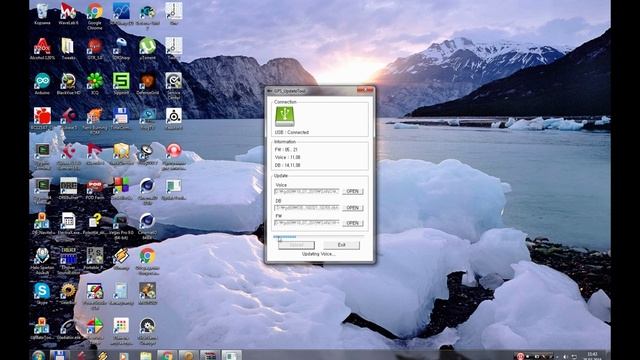Open the Recycle Bin on the desktop
Screen dimensions: 640x360
click(x=42, y=14)
